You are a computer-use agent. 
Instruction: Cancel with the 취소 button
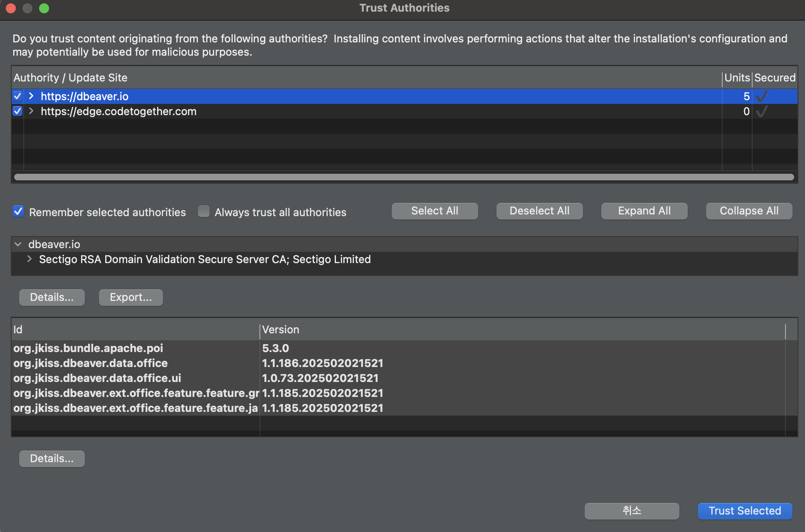(632, 511)
